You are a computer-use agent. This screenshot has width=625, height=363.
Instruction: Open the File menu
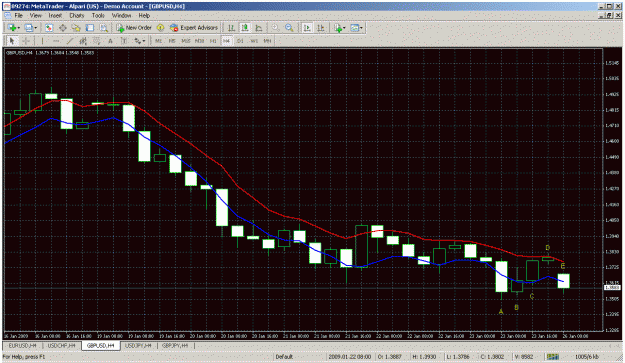coord(18,15)
